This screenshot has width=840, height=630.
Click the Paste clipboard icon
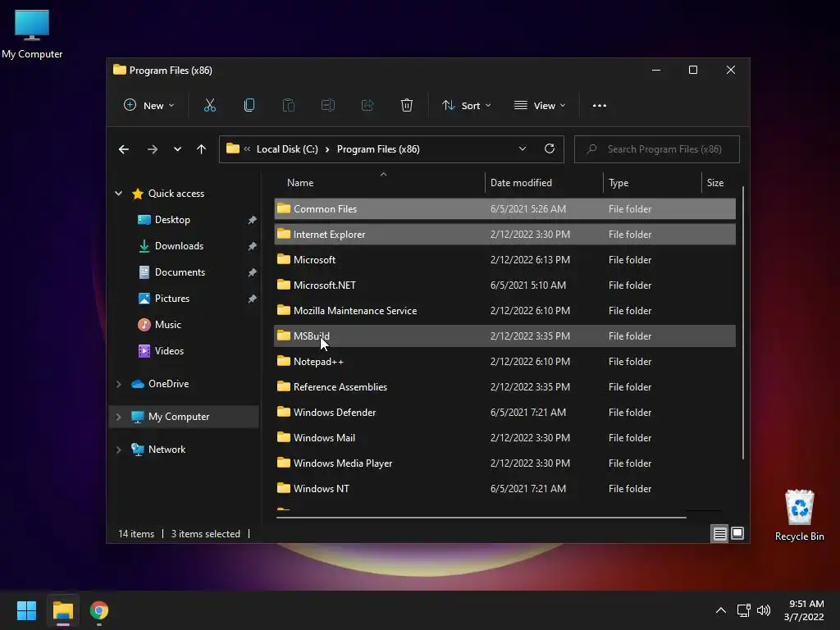point(288,106)
